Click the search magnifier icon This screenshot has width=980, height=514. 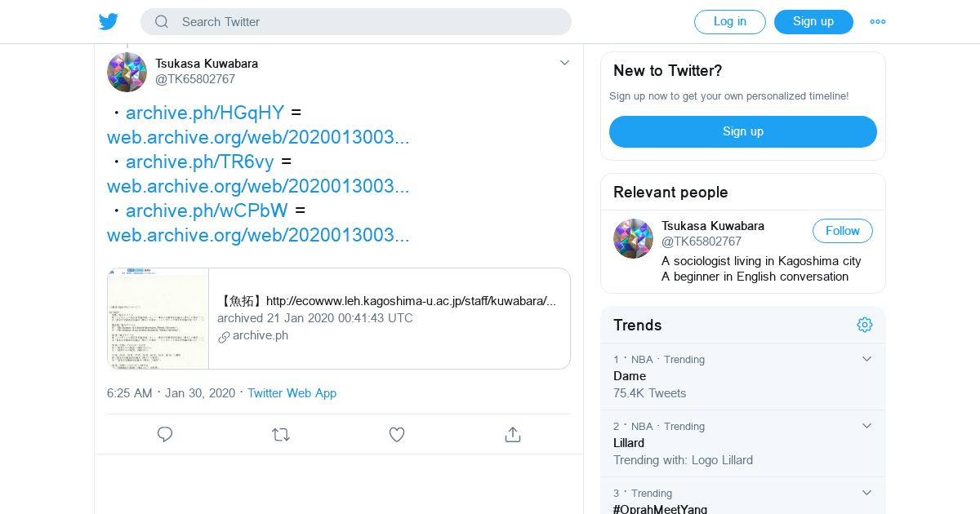pos(162,22)
